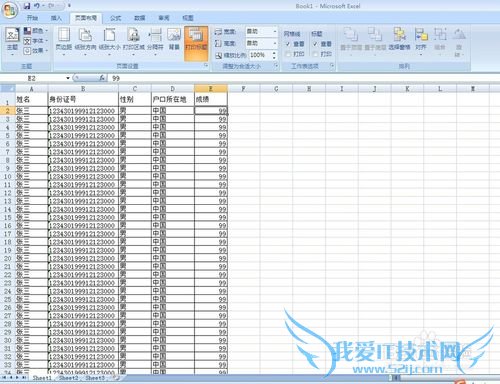This screenshot has height=384, width=500.
Task: Select column B header
Action: (x=83, y=89)
